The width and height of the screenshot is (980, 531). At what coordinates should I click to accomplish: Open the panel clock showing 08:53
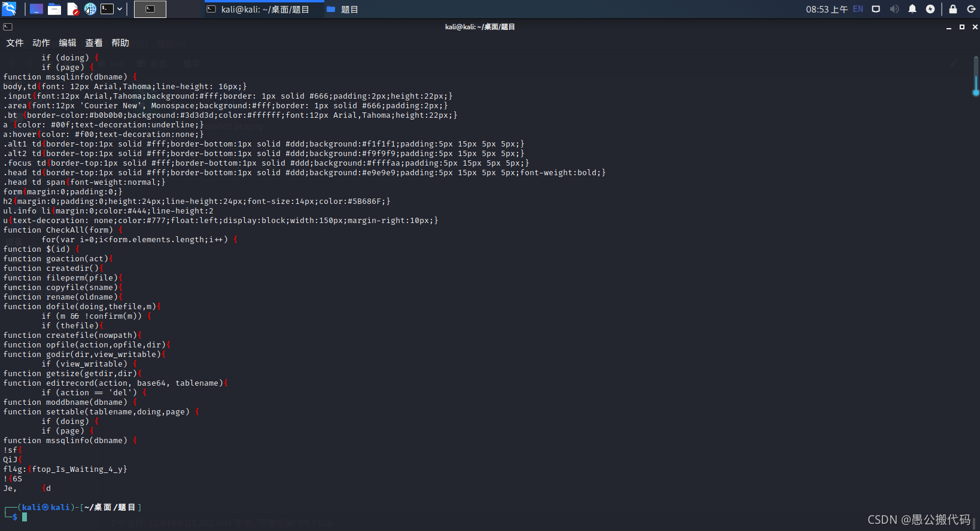pos(826,10)
